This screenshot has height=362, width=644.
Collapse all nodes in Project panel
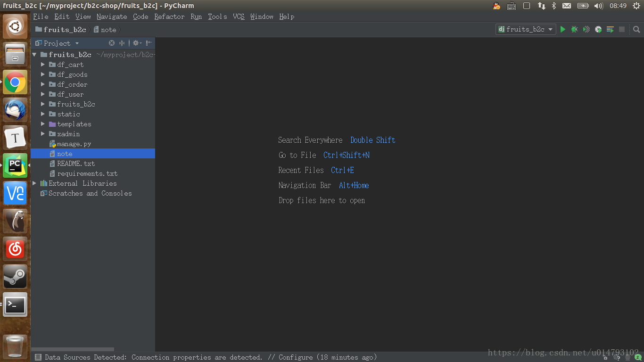coord(122,43)
